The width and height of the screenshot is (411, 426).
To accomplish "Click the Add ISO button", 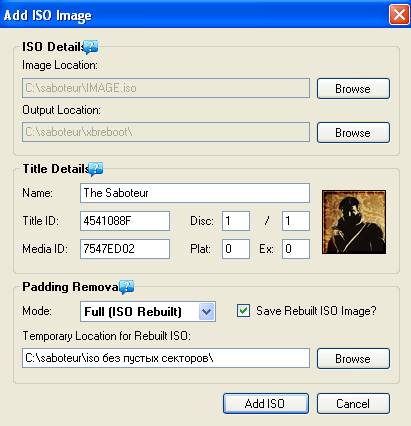I will click(x=266, y=404).
